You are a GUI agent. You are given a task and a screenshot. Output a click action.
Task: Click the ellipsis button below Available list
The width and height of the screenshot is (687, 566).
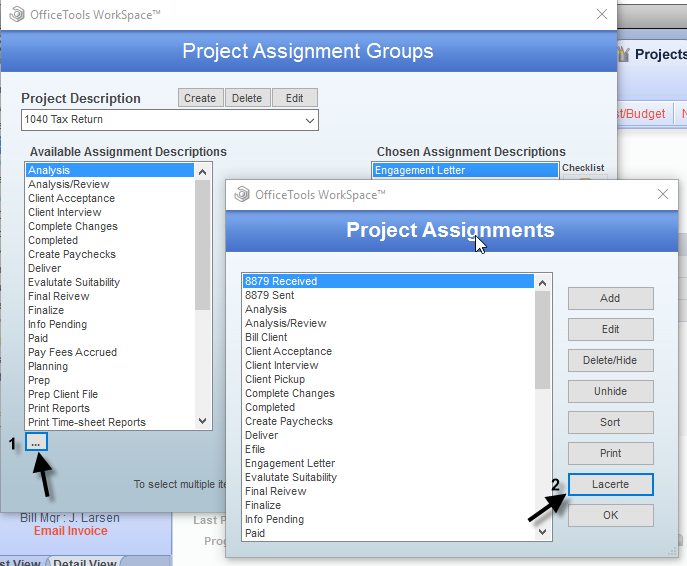pos(36,442)
